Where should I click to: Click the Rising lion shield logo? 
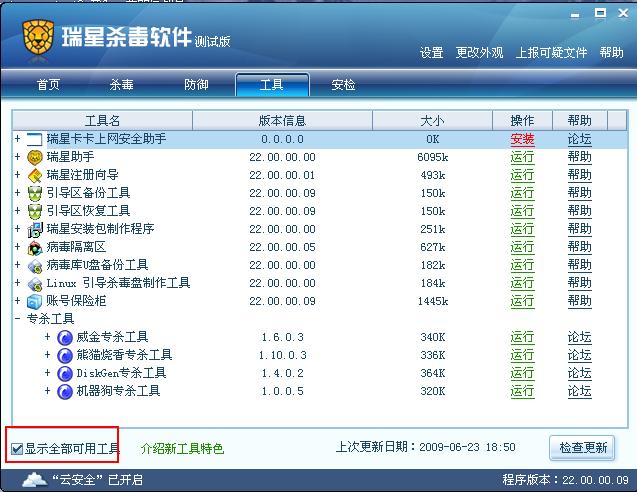click(38, 38)
